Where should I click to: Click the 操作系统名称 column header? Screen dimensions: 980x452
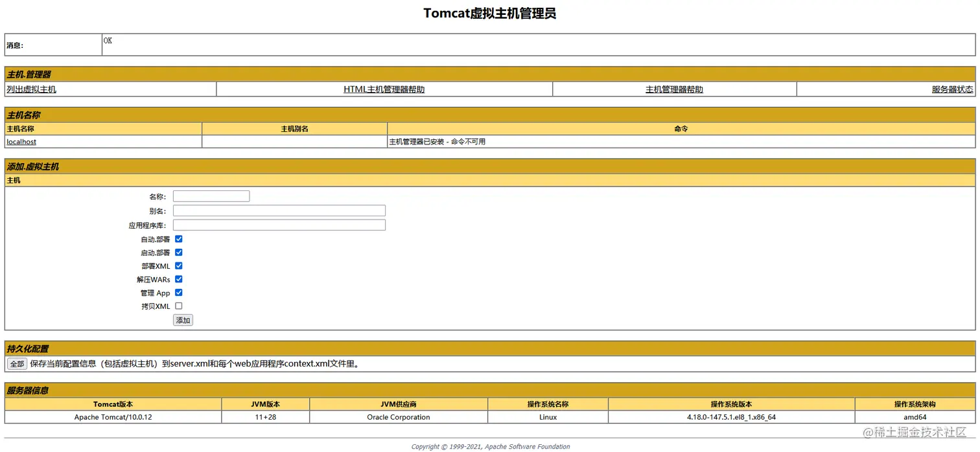548,404
